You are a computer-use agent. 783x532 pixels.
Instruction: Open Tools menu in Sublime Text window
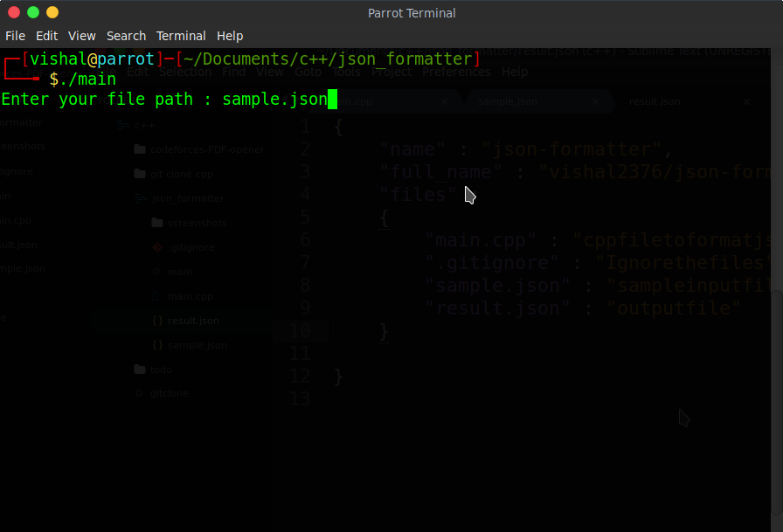click(x=346, y=72)
